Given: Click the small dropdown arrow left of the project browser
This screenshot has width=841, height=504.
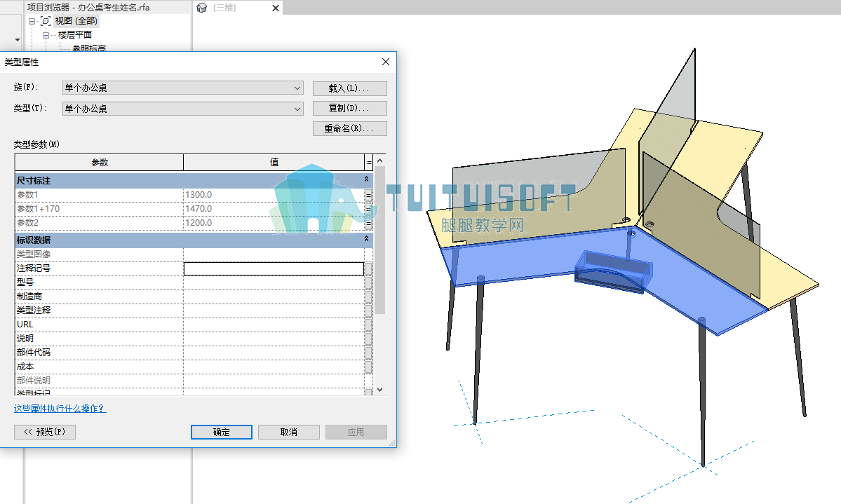Looking at the screenshot, I should pyautogui.click(x=18, y=40).
